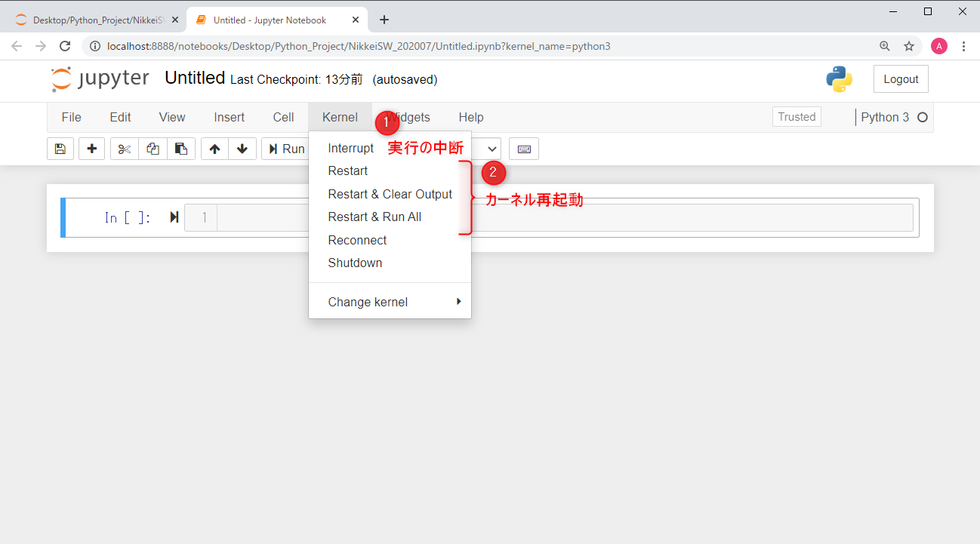Click the browser address bar URL

pos(359,46)
